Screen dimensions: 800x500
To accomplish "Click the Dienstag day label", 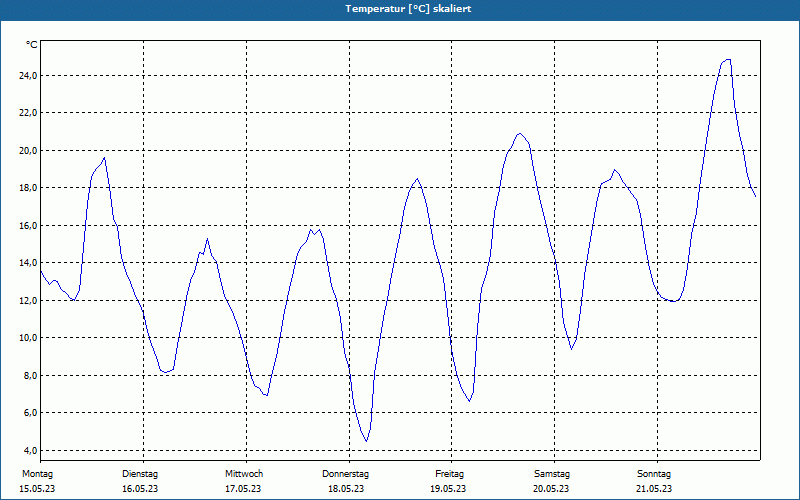I will (140, 474).
